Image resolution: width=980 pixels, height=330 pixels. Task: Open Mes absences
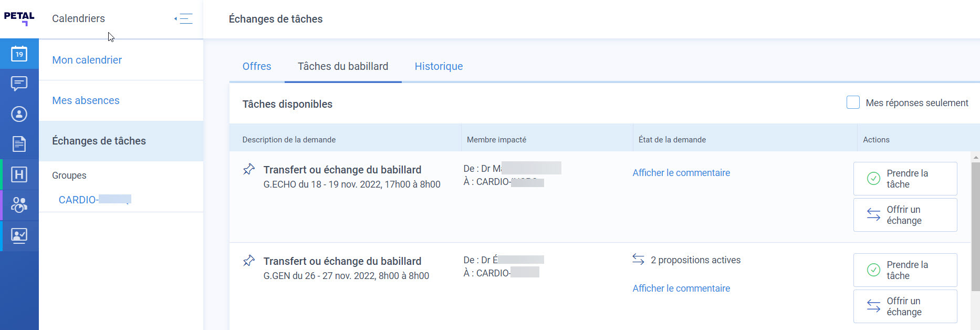pos(86,100)
